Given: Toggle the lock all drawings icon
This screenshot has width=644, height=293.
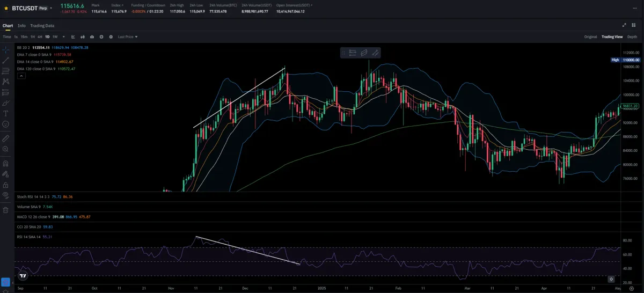Looking at the screenshot, I should click(5, 185).
